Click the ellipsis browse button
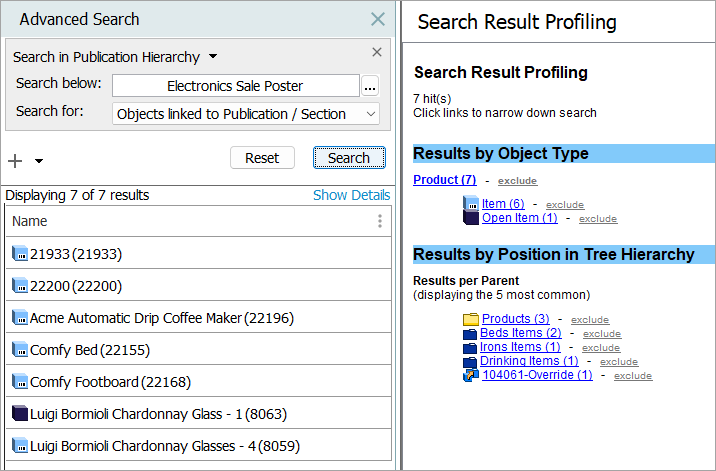 pyautogui.click(x=370, y=87)
